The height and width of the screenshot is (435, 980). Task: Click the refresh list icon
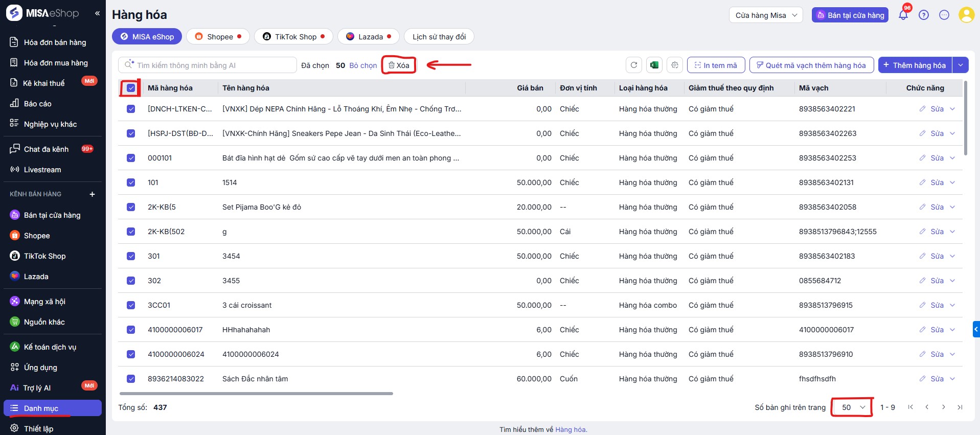click(x=634, y=65)
